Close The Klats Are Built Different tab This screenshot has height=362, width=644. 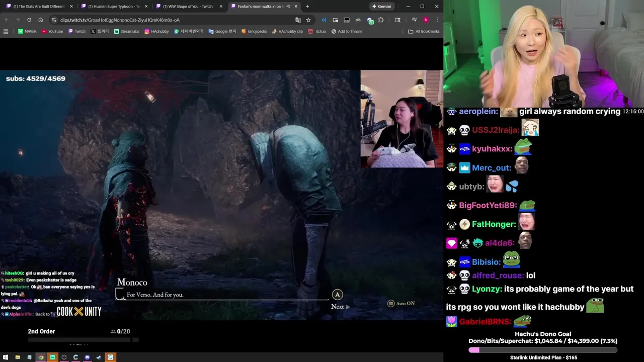click(71, 6)
